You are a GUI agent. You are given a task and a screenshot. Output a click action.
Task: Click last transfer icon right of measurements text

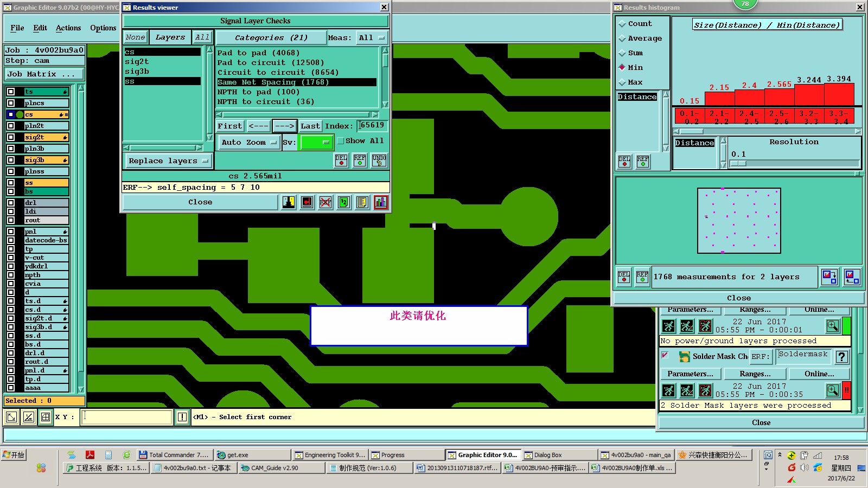click(852, 277)
